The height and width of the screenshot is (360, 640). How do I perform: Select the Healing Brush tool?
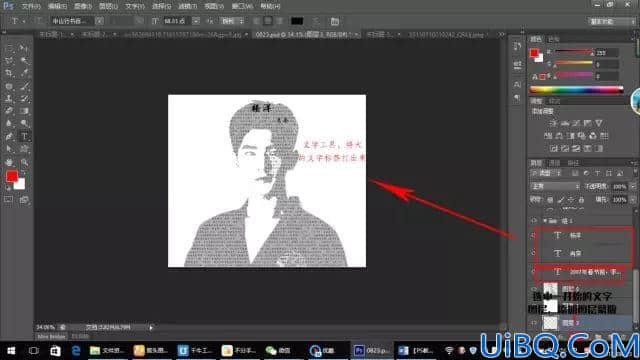[x=9, y=86]
